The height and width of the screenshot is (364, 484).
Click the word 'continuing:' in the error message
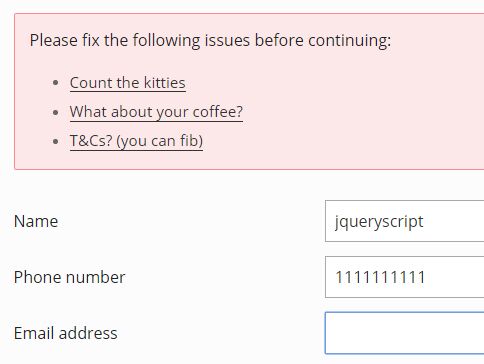[x=350, y=41]
